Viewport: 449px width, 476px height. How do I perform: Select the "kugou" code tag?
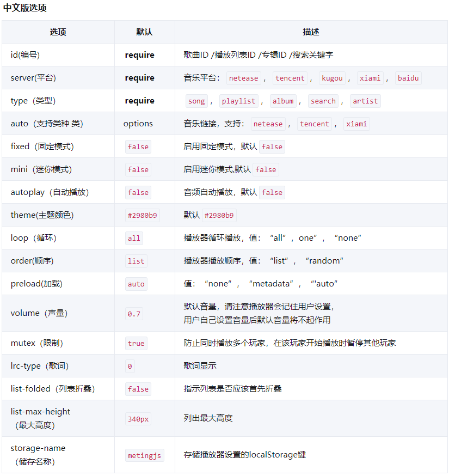(332, 78)
